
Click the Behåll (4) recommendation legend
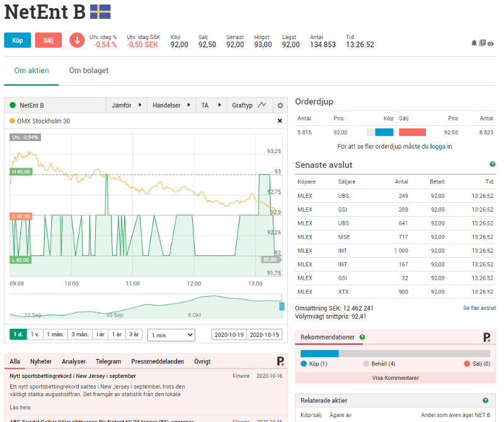point(379,364)
